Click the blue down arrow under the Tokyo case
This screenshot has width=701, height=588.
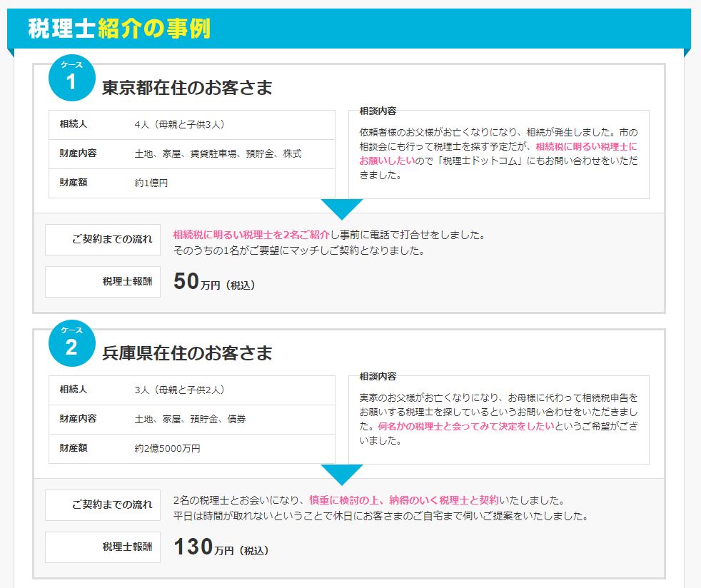point(342,208)
